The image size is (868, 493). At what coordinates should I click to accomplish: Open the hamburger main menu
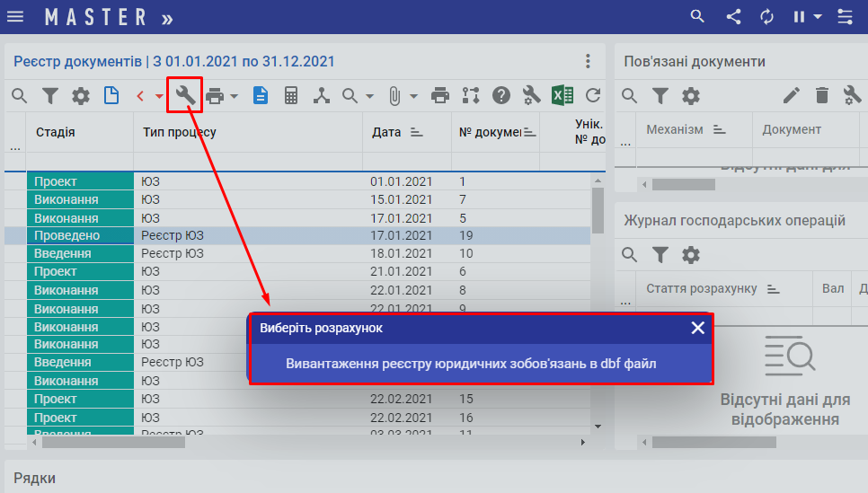15,16
